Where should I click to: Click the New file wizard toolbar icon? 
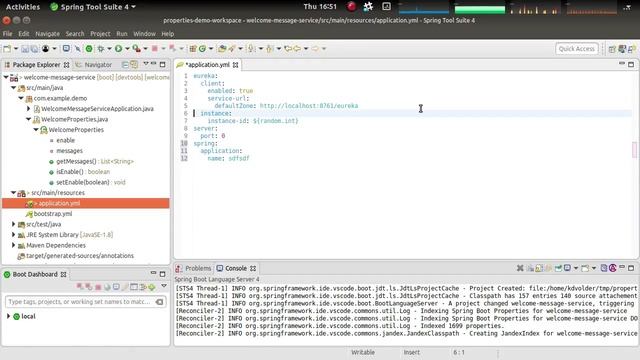coord(7,49)
